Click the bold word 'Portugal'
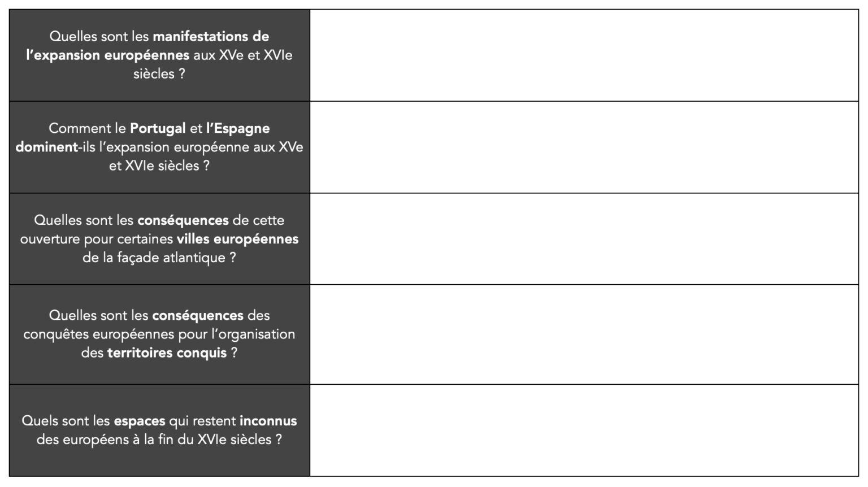 [158, 129]
